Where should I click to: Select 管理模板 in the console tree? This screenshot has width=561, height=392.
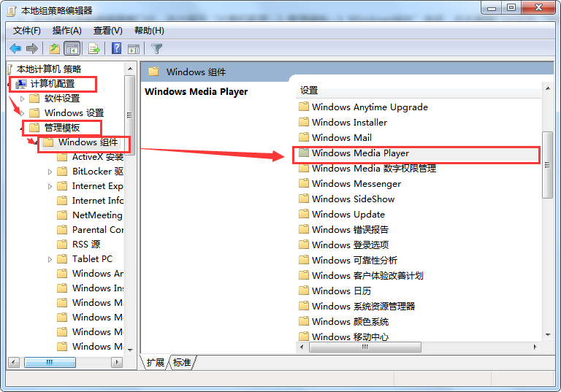(61, 128)
